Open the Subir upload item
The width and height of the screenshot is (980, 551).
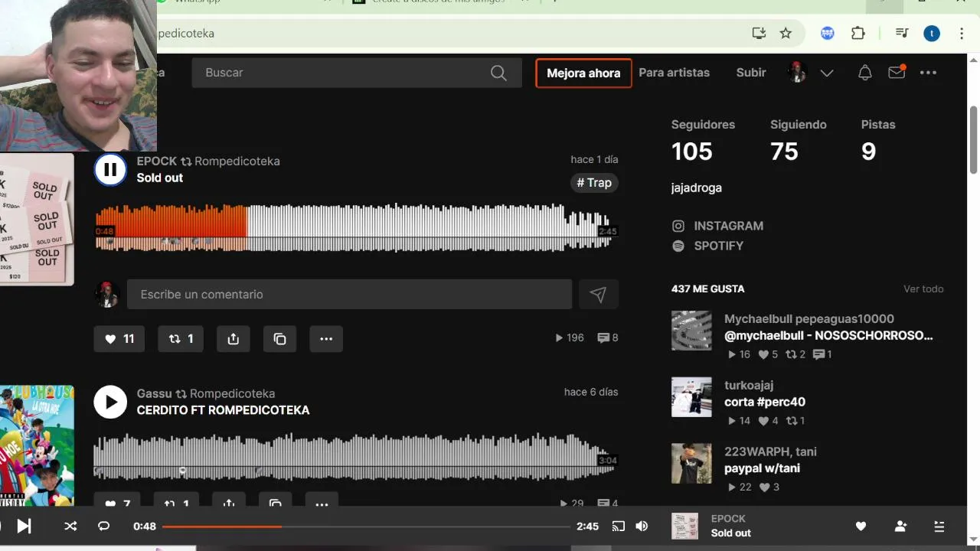751,73
